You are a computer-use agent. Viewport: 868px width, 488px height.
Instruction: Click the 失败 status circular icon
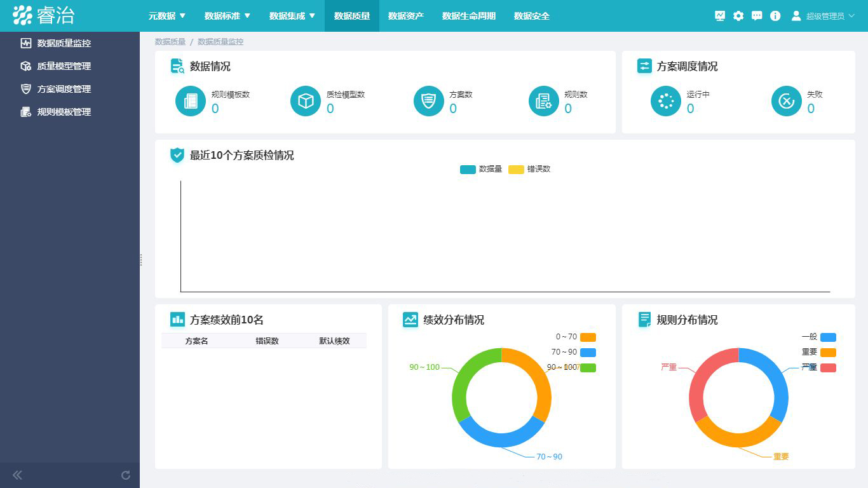(787, 101)
